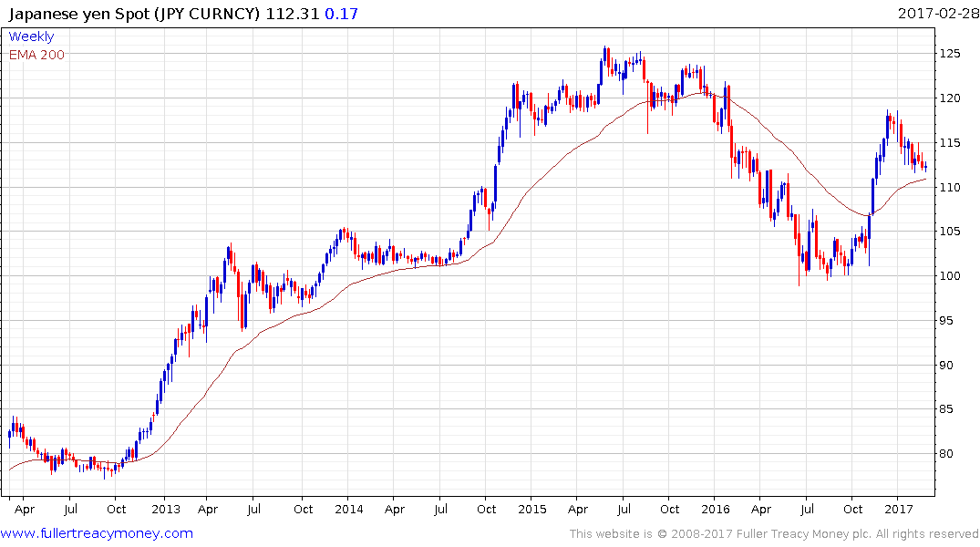
Task: Click the 95 price axis label
Action: click(947, 321)
